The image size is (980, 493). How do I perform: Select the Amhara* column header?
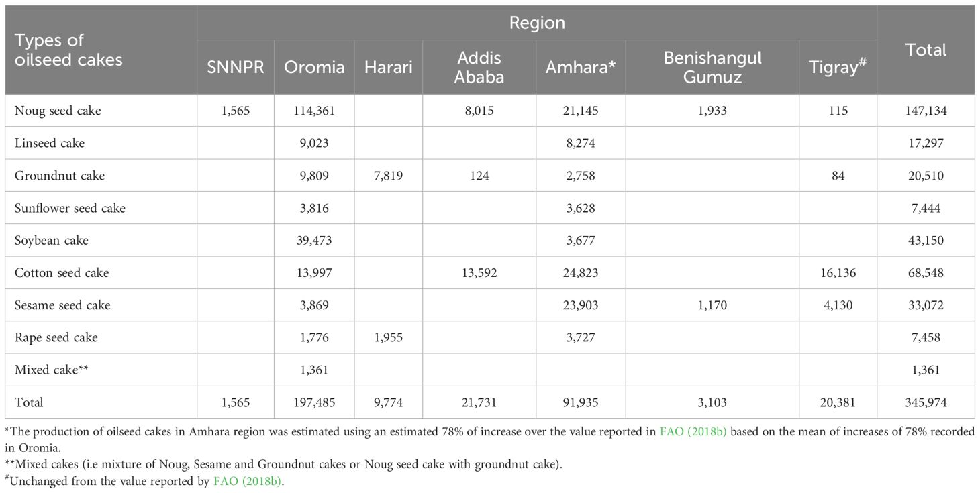point(581,67)
